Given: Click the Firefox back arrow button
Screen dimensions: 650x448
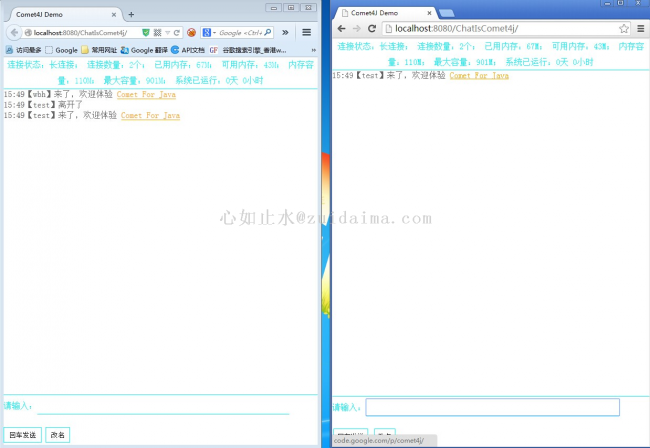Looking at the screenshot, I should [14, 32].
